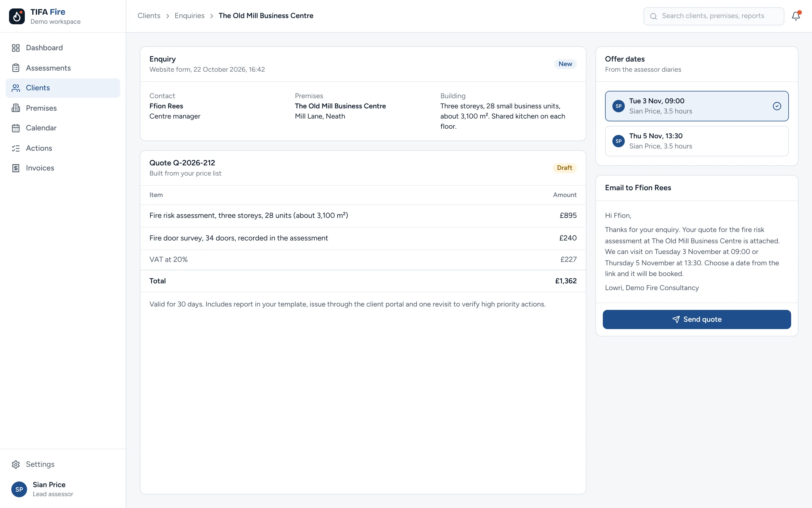Click the Sian Price Lead assessor name
Image resolution: width=812 pixels, height=508 pixels.
coord(49,485)
